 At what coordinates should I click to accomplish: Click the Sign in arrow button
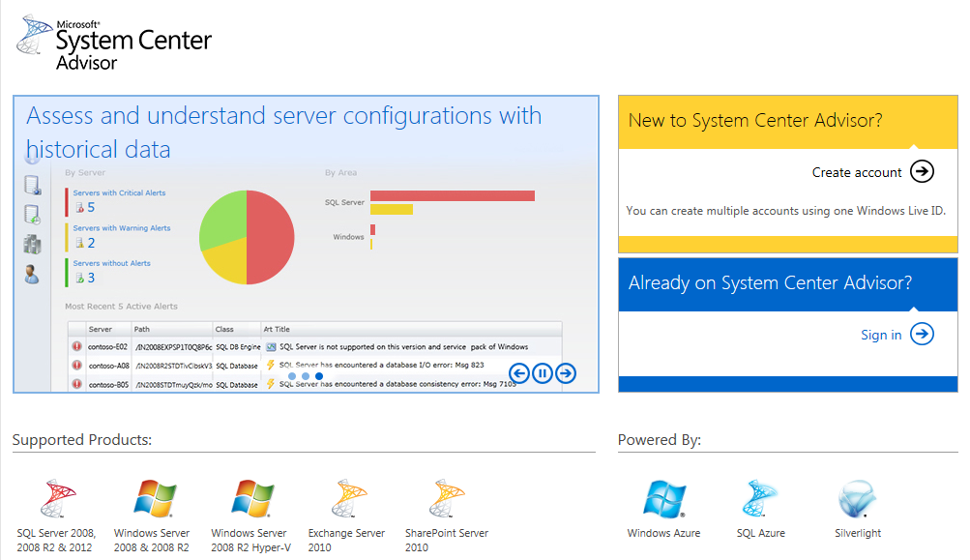coord(923,335)
